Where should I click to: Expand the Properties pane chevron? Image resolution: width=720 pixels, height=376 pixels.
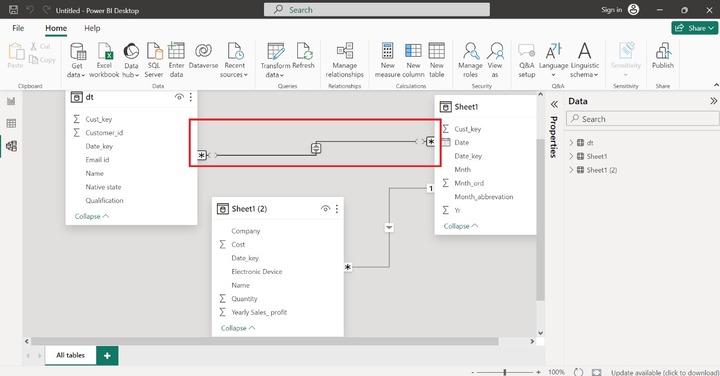click(554, 104)
